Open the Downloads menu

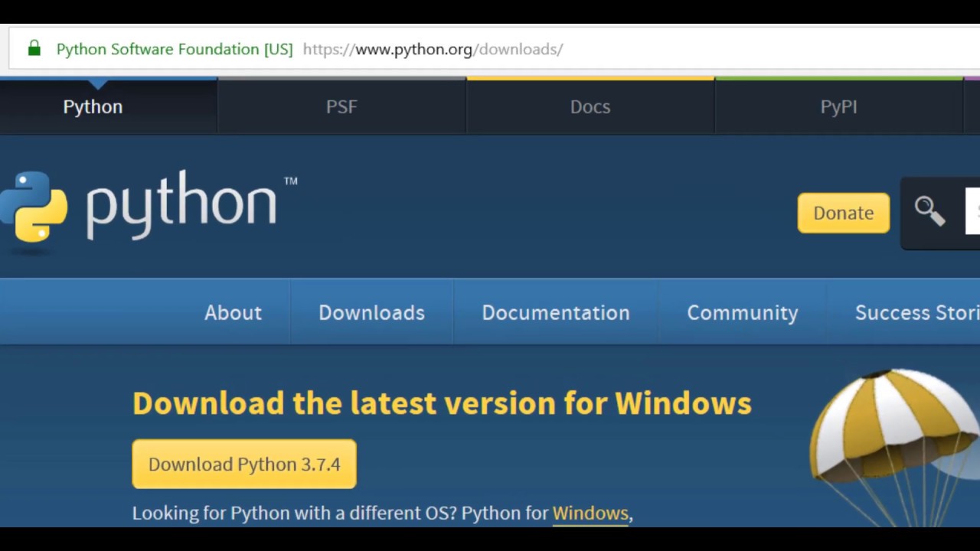[x=371, y=312]
